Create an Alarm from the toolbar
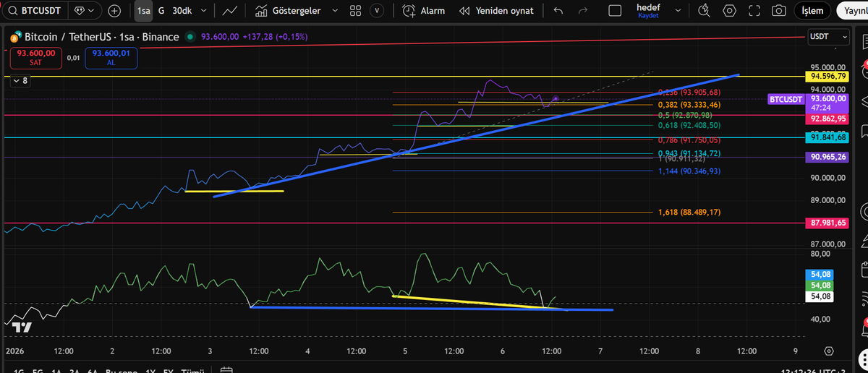 (x=425, y=11)
